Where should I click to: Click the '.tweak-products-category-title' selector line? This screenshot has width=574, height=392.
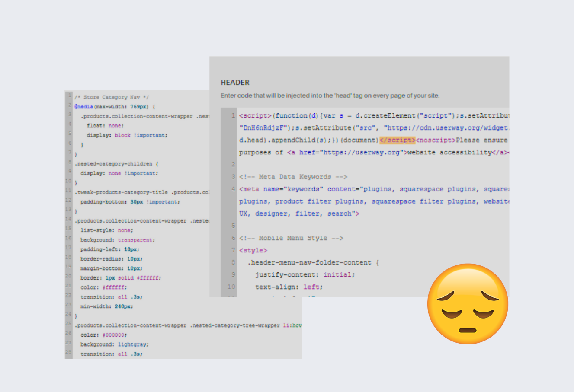pos(142,192)
